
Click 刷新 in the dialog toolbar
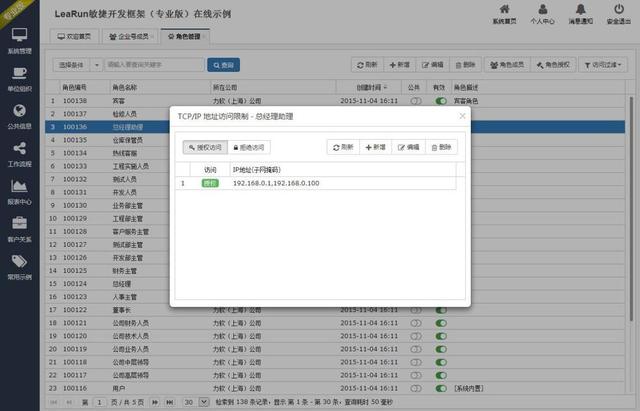343,147
